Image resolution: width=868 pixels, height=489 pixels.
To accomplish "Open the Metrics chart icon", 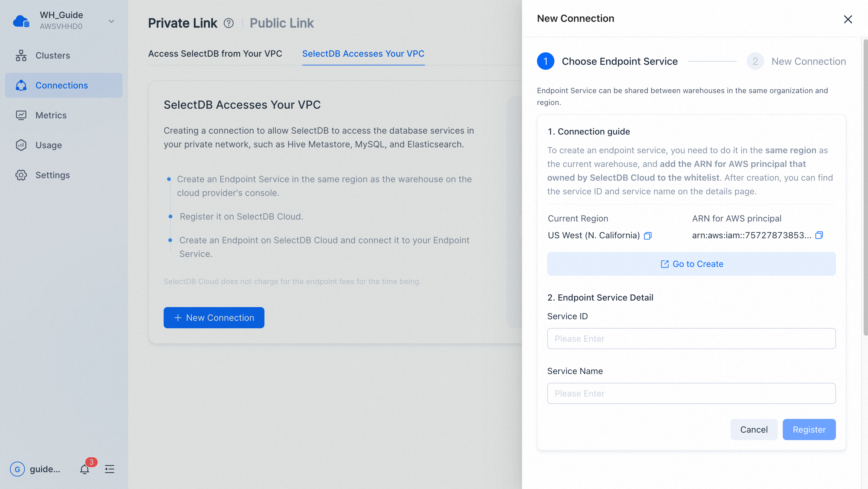I will pos(21,115).
